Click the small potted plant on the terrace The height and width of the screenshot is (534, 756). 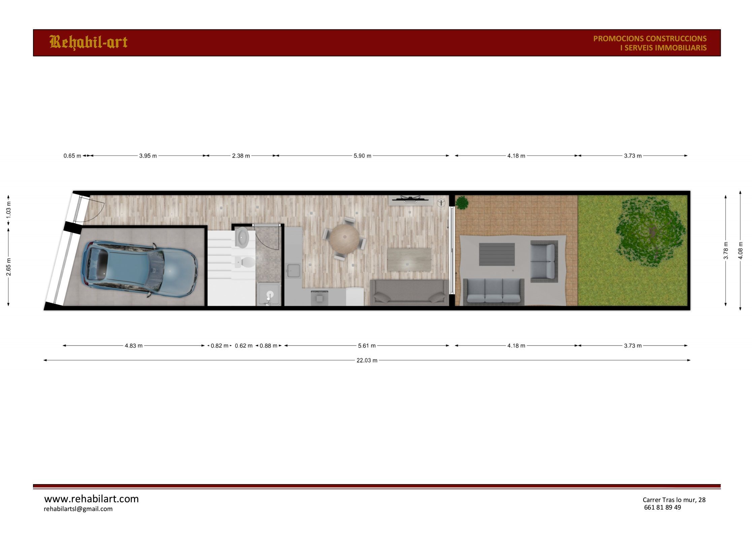tap(462, 203)
